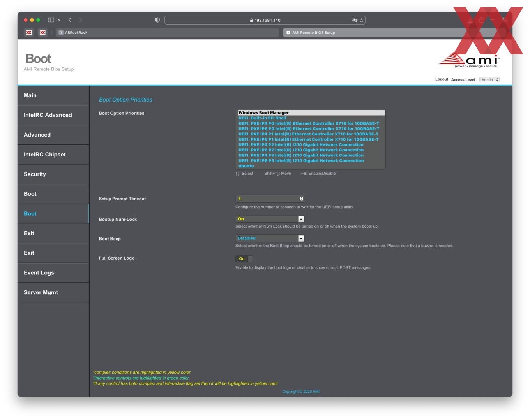Select the blue highlighted Boot menu item
Viewport: 530px width, 420px height.
click(53, 214)
